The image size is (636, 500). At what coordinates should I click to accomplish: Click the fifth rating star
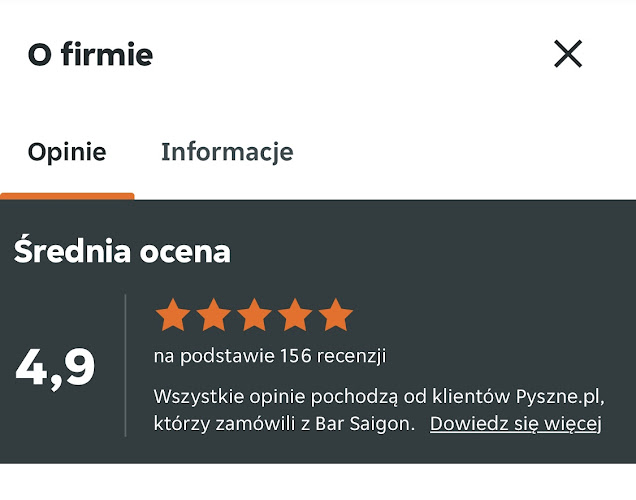[335, 314]
